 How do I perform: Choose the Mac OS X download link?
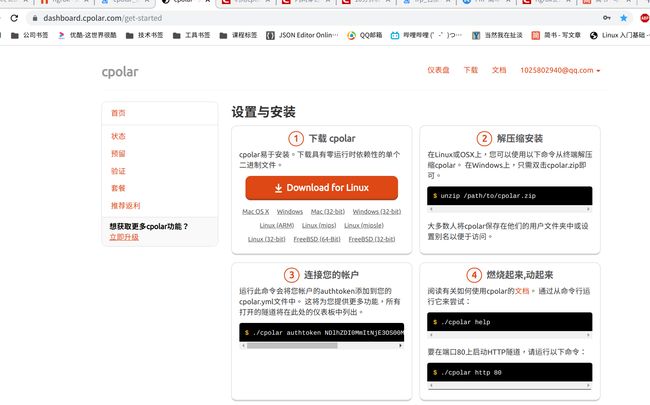tap(256, 211)
